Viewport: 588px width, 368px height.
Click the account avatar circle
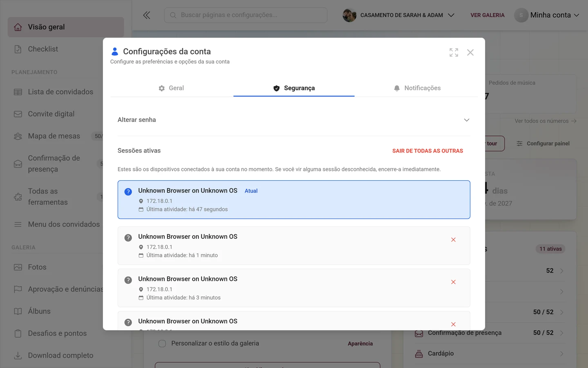click(521, 15)
